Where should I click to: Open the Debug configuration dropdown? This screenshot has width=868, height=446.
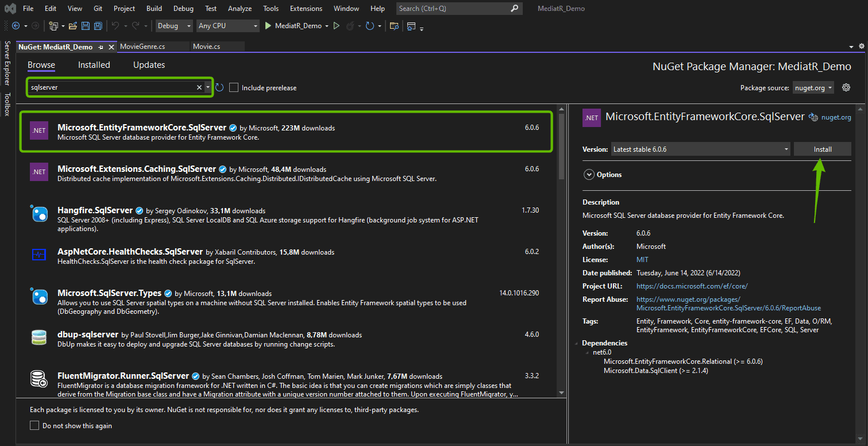175,26
